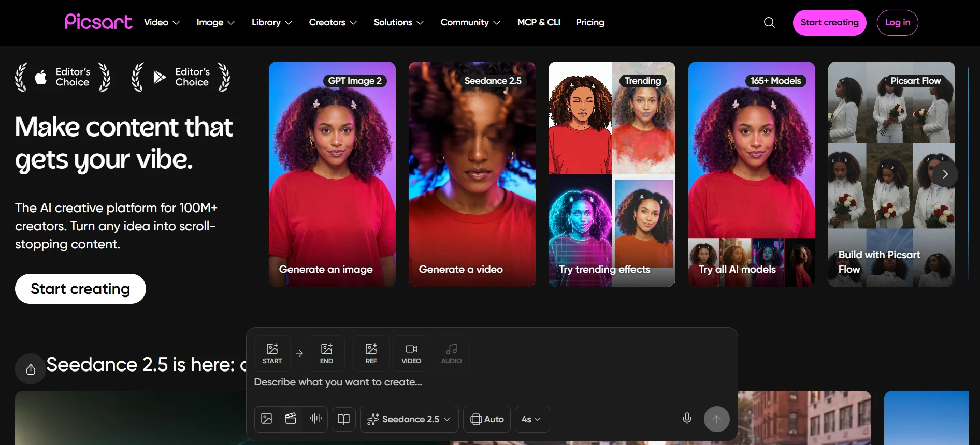Expand the Image menu
980x445 pixels.
(215, 22)
